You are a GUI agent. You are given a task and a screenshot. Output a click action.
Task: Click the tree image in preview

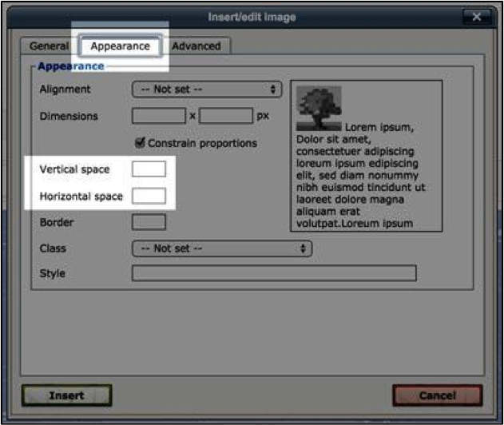point(318,108)
